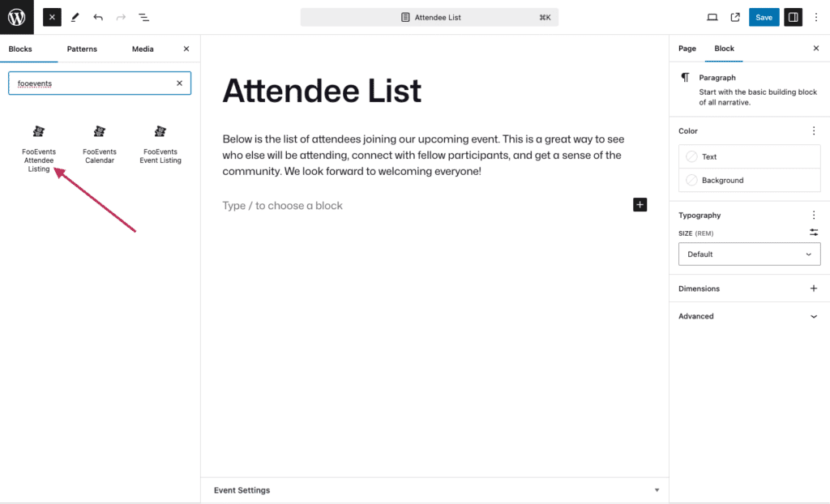This screenshot has height=504, width=830.
Task: Select the pencil editing mode icon
Action: click(x=74, y=16)
